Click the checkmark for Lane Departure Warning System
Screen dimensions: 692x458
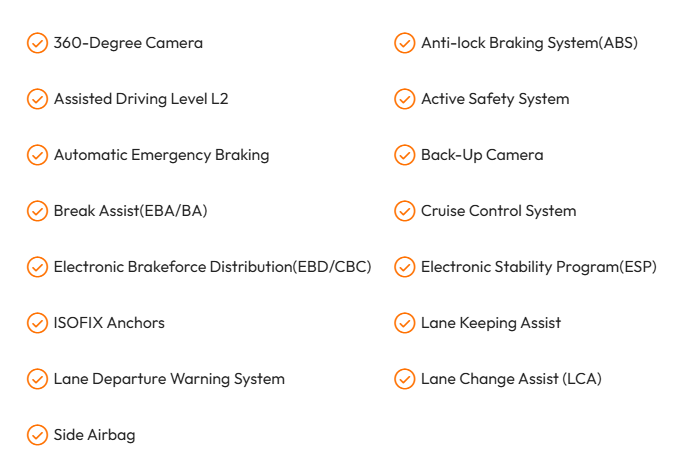click(37, 379)
